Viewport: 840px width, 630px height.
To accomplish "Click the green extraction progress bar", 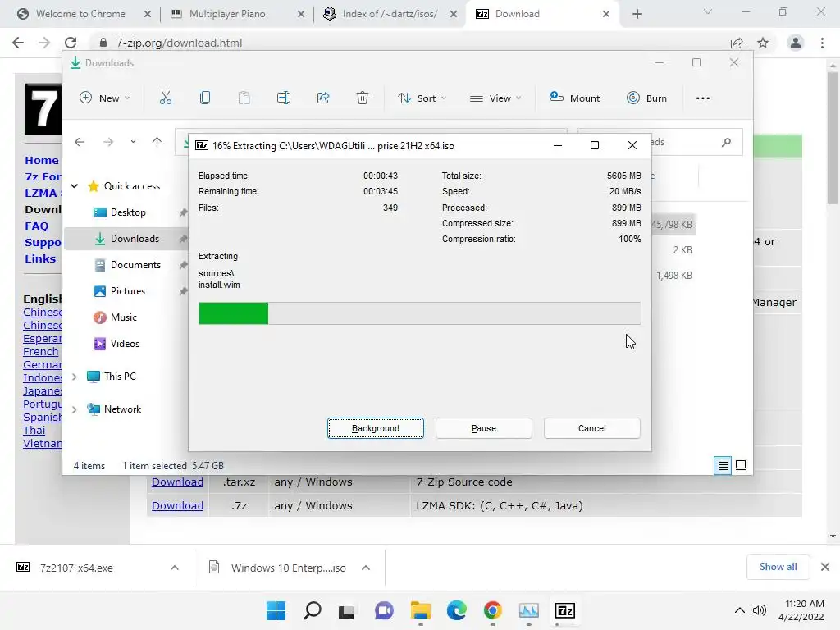I will [234, 313].
